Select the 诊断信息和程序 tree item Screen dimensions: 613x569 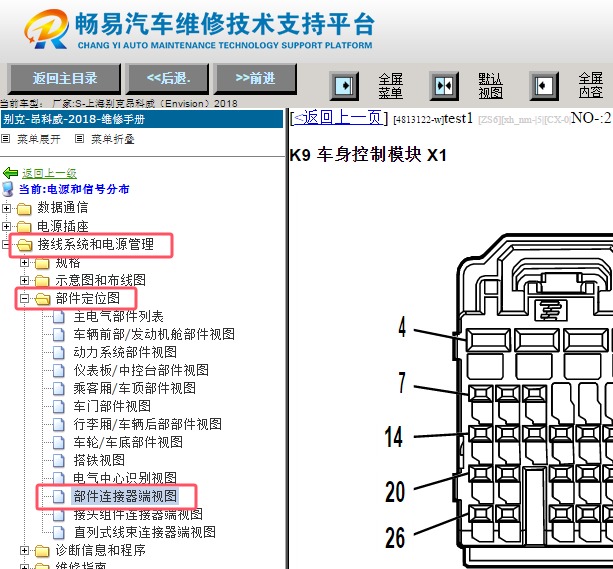tap(100, 550)
